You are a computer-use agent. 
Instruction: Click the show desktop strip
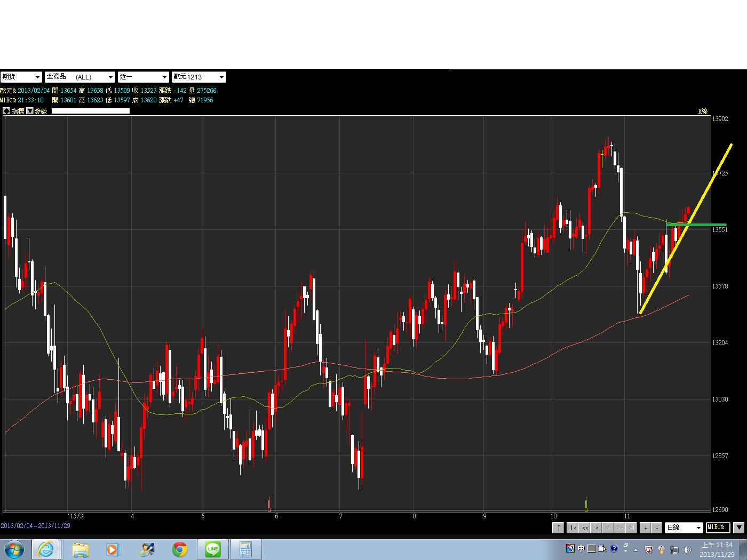coord(743,549)
